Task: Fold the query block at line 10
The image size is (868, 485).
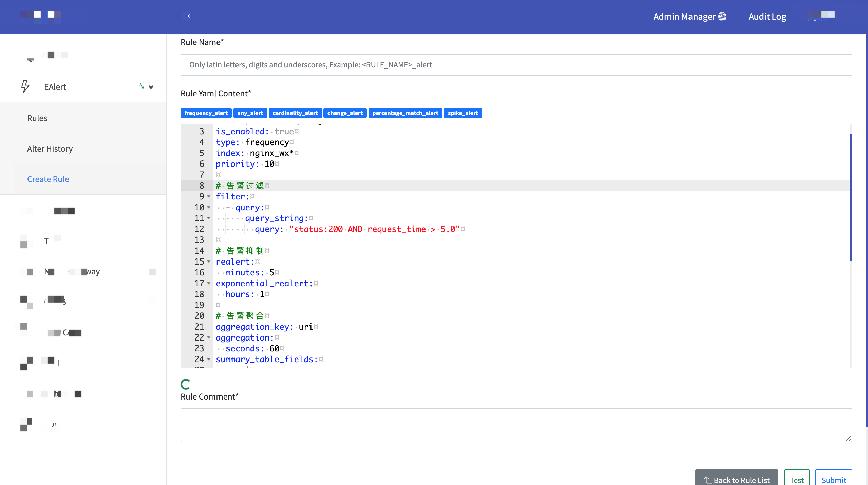Action: click(x=209, y=207)
